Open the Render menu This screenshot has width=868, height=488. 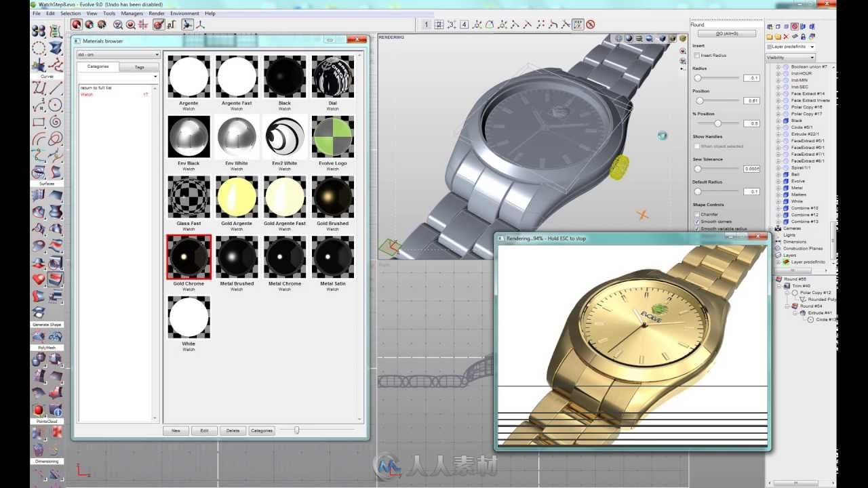click(157, 13)
